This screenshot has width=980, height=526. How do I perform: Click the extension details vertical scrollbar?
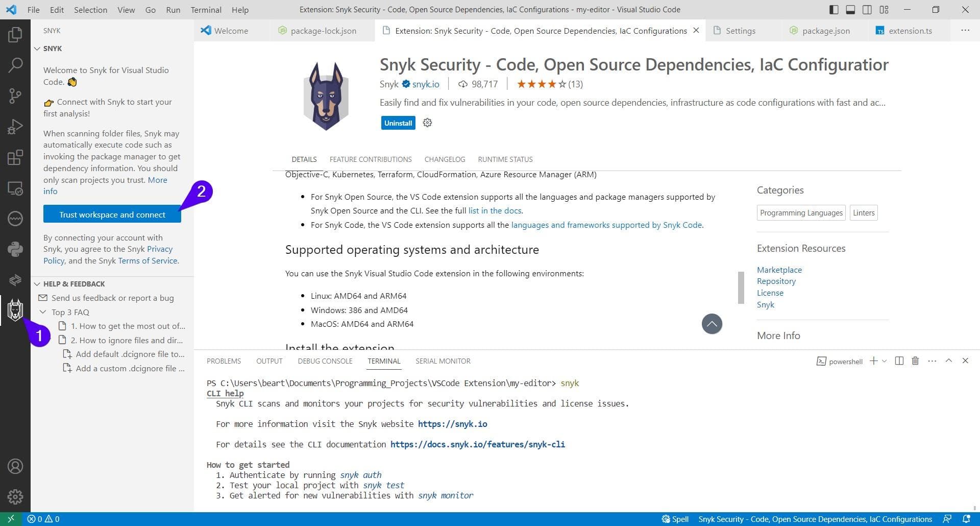point(741,288)
